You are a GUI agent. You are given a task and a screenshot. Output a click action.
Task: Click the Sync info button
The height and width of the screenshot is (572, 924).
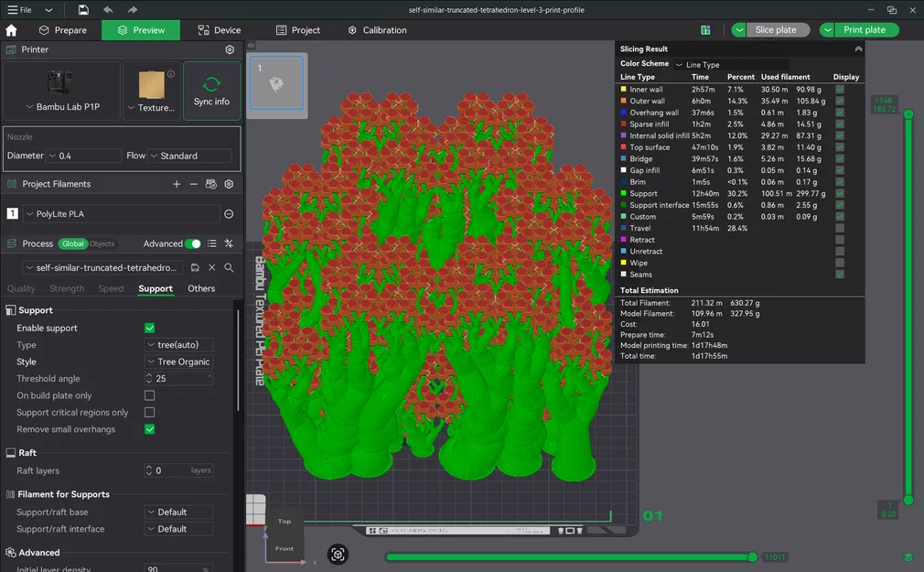(x=211, y=91)
